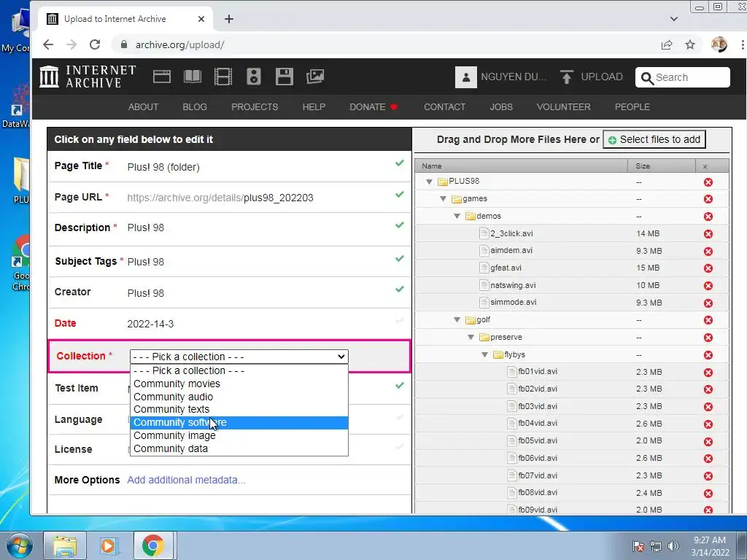Remove natswing.avi with its red X

[x=708, y=286]
